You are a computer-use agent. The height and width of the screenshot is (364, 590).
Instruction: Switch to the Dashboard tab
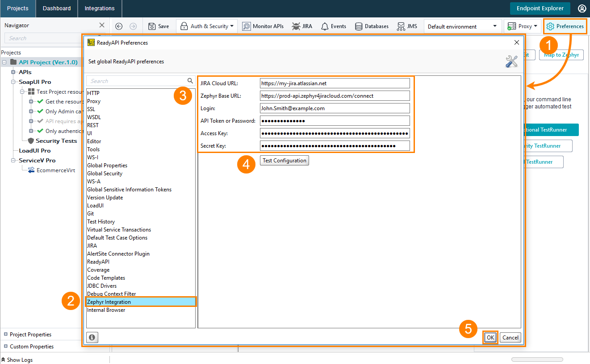coord(57,8)
